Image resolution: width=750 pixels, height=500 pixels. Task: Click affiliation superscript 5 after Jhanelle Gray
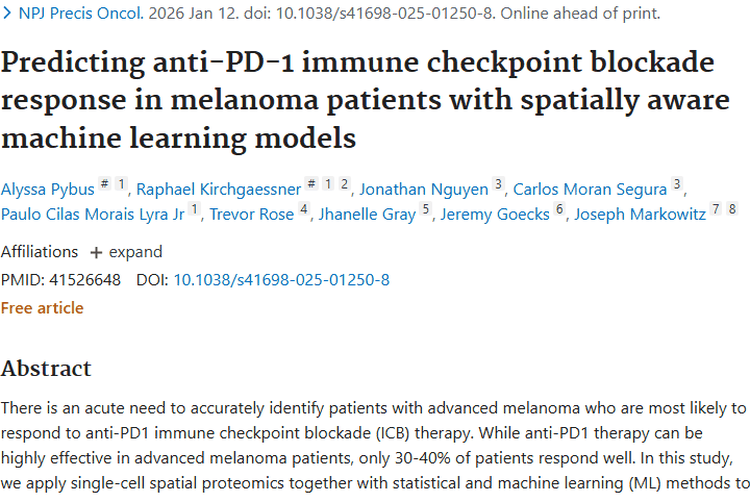point(425,209)
